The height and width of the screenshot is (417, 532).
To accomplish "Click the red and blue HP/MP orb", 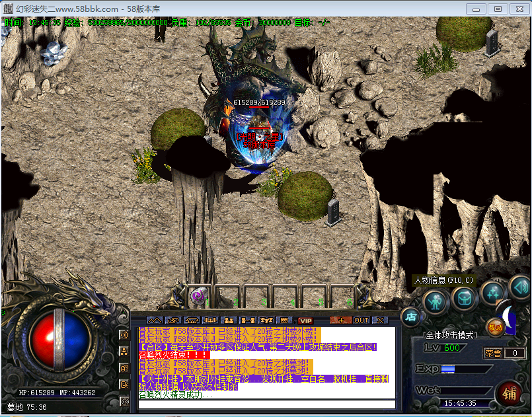I will click(60, 340).
